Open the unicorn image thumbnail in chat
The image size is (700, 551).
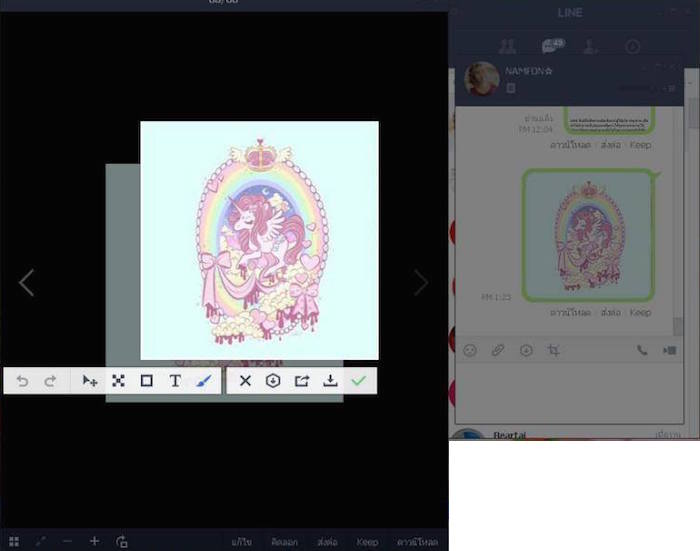pyautogui.click(x=588, y=235)
